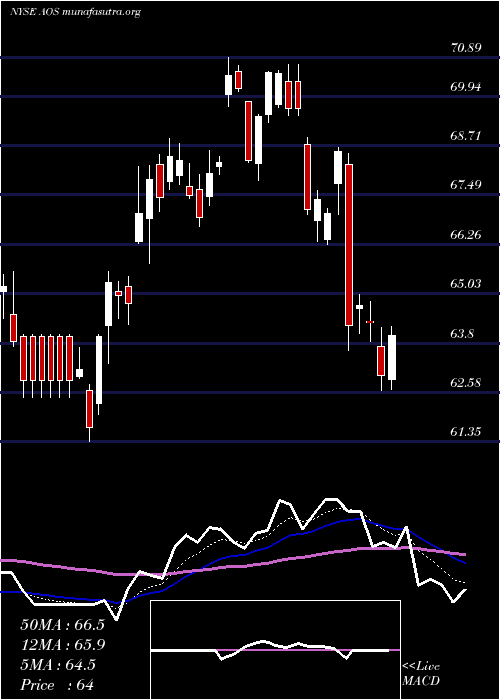Click the '<<Live MACD' label

click(x=421, y=673)
